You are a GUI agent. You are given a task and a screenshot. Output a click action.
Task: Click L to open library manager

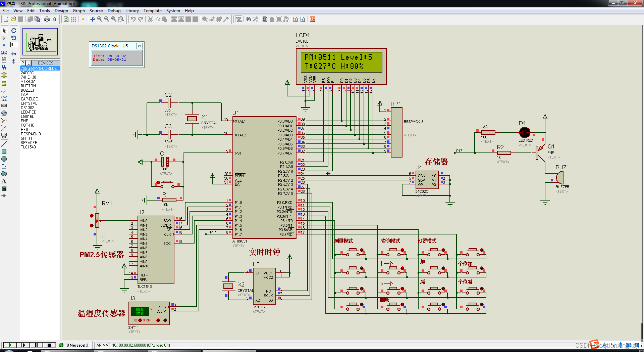coord(29,63)
